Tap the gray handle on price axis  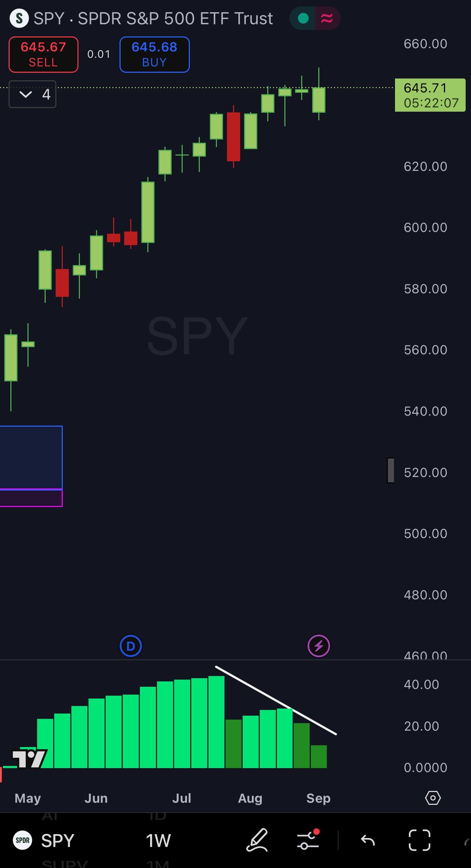(x=391, y=470)
